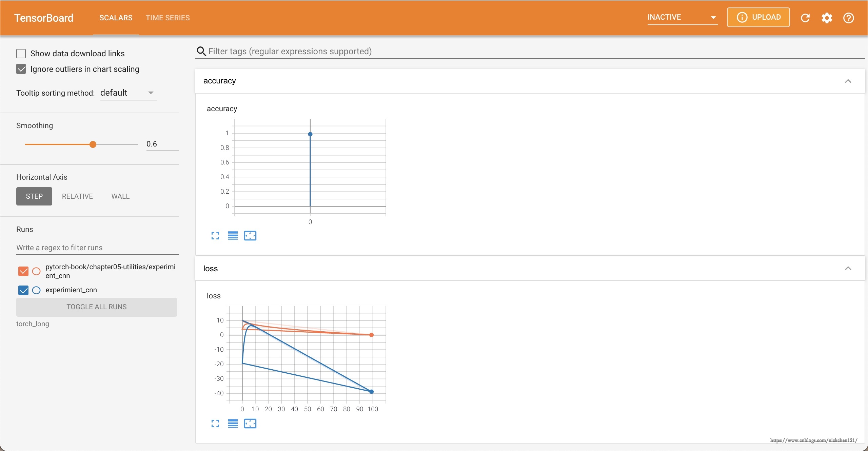Set horizontal axis to RELATIVE
This screenshot has width=868, height=451.
(x=77, y=196)
